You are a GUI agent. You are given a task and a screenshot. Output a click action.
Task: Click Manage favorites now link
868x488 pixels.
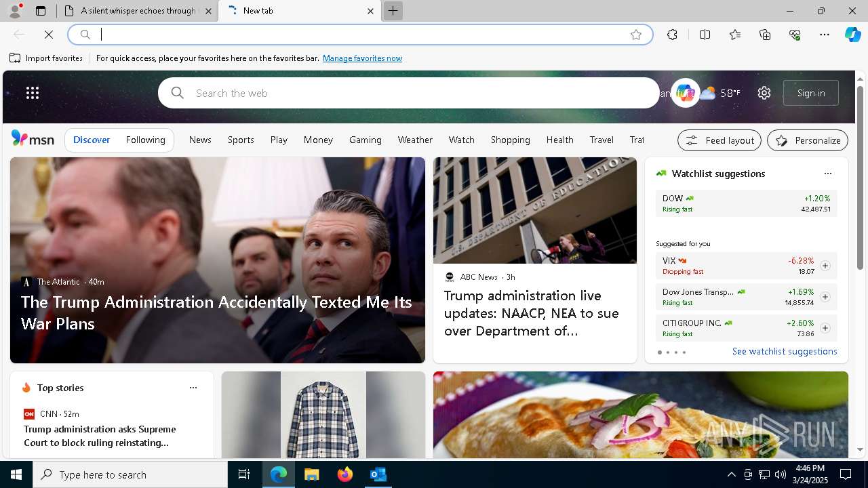(x=362, y=58)
